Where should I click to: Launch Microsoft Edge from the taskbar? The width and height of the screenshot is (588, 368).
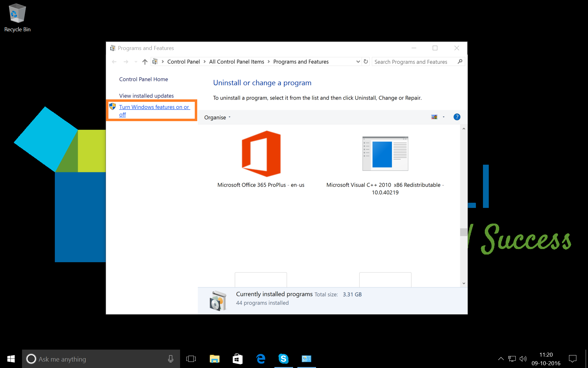coord(261,359)
